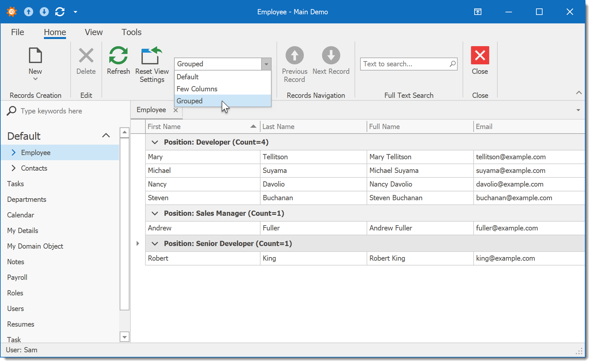Select the Few Columns view variant
The width and height of the screenshot is (592, 364).
196,88
